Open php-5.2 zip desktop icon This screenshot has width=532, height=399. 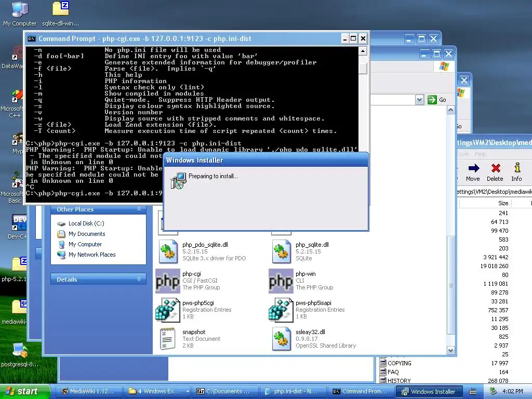pos(19,264)
